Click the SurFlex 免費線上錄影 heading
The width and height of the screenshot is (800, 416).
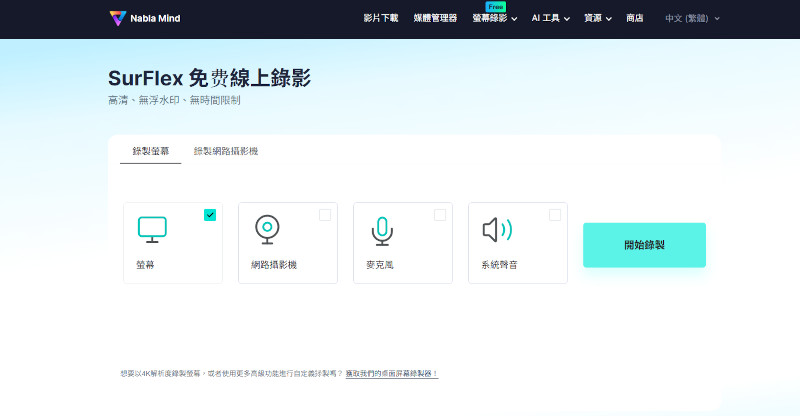[209, 78]
